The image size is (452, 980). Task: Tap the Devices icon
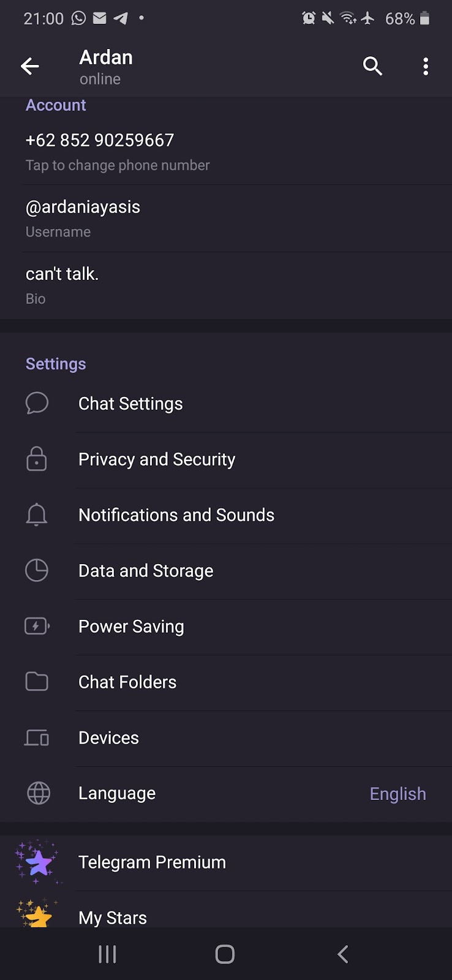click(x=37, y=737)
